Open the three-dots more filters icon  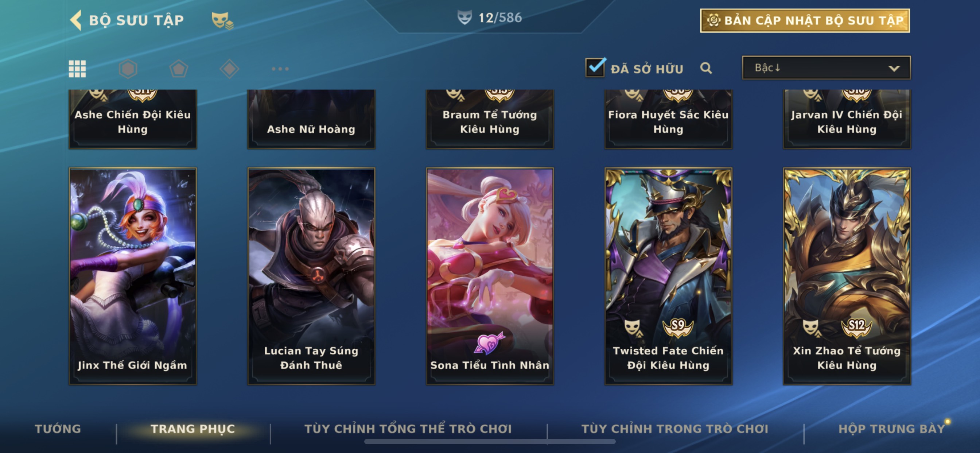pyautogui.click(x=280, y=69)
